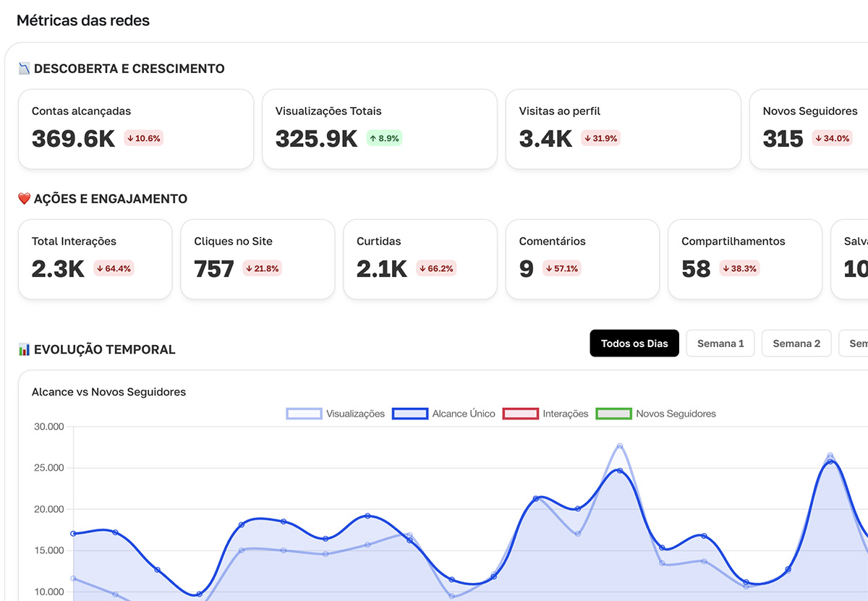
Task: Click the down arrow in the 64.4% badge
Action: (101, 268)
